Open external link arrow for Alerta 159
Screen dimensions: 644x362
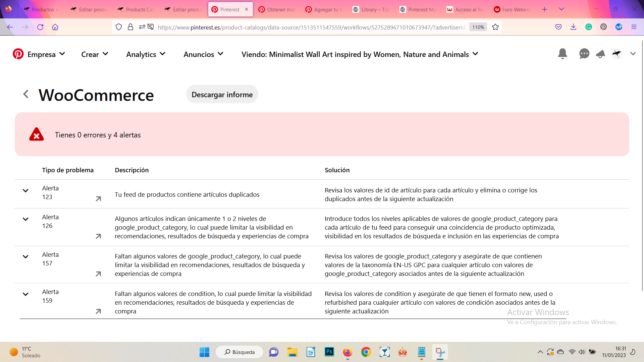click(x=98, y=311)
